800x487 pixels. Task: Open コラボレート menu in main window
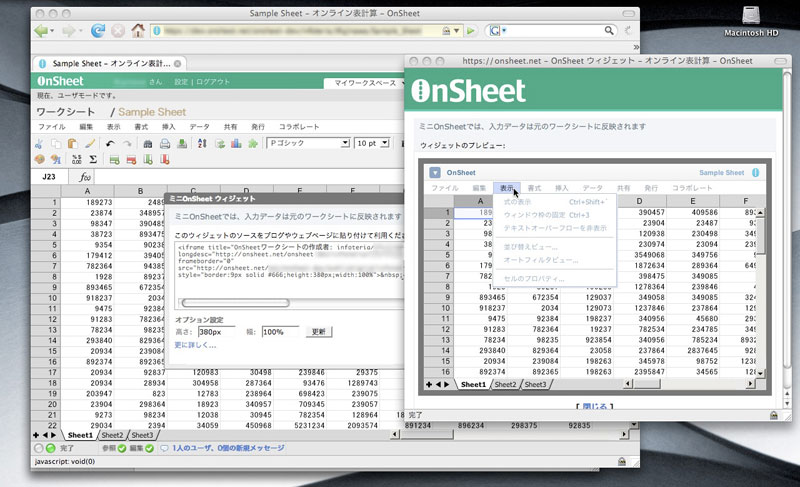tap(299, 126)
